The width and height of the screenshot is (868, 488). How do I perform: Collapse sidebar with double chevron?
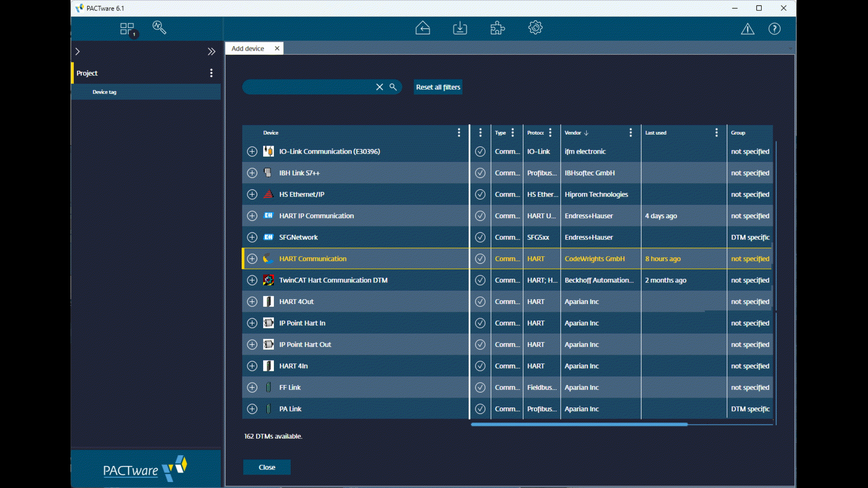tap(212, 52)
